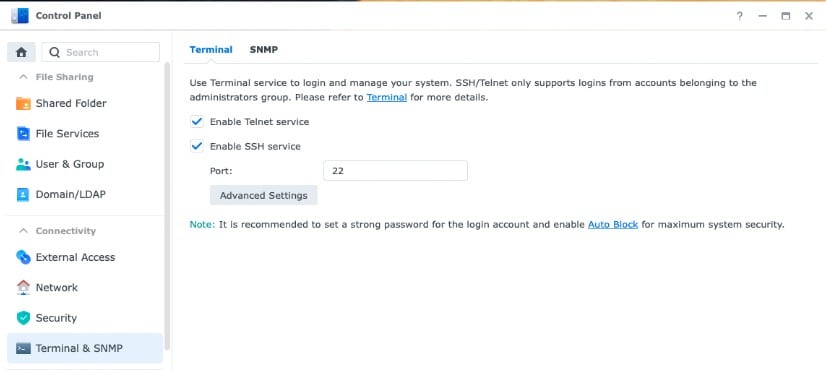The height and width of the screenshot is (370, 826).
Task: Select the Network icon
Action: (23, 287)
